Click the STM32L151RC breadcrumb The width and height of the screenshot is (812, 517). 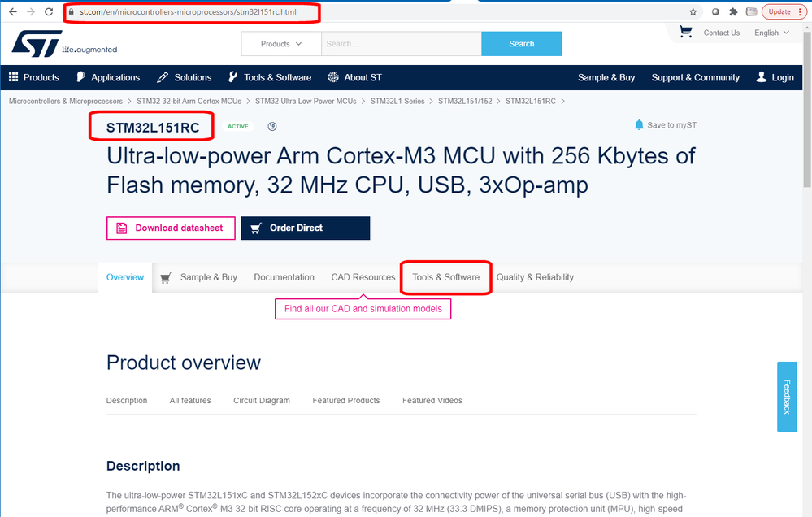[530, 101]
